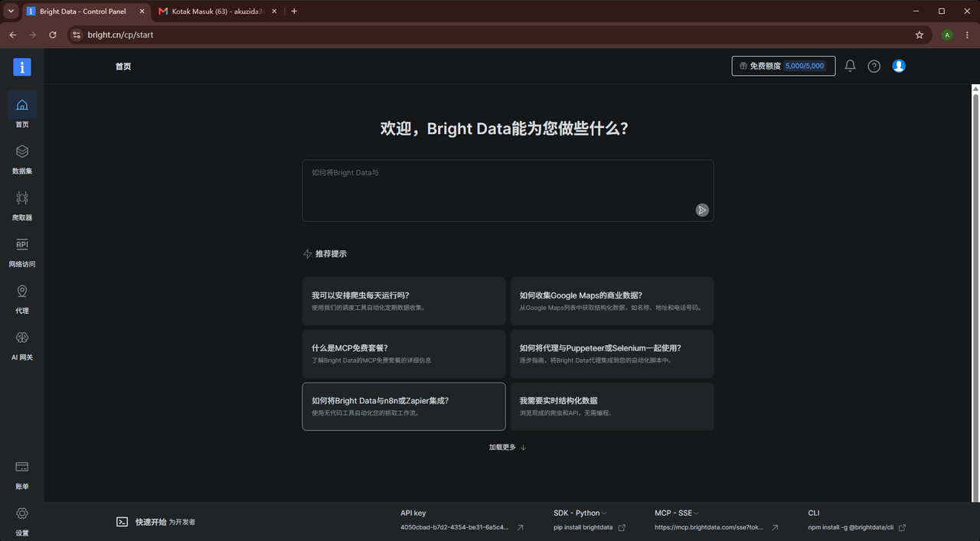Open API key external link arrow
The height and width of the screenshot is (541, 980).
pyautogui.click(x=521, y=527)
